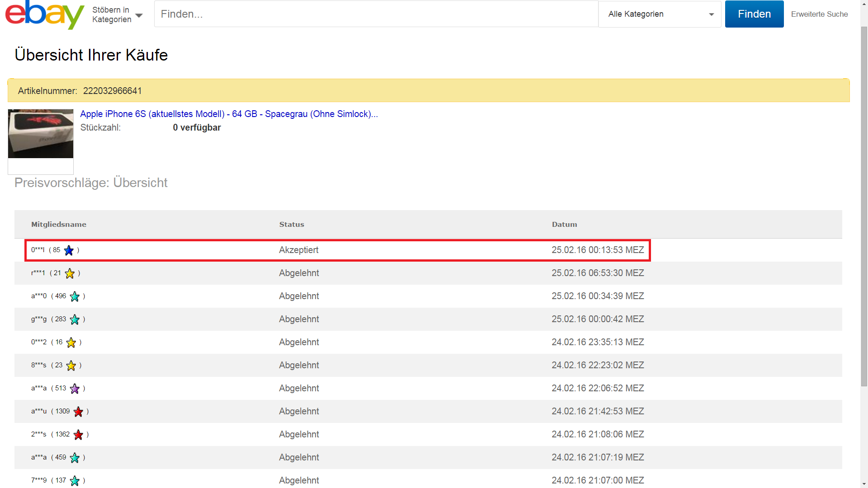Select member name g***g
Screen dimensions: 868x488
(x=39, y=319)
